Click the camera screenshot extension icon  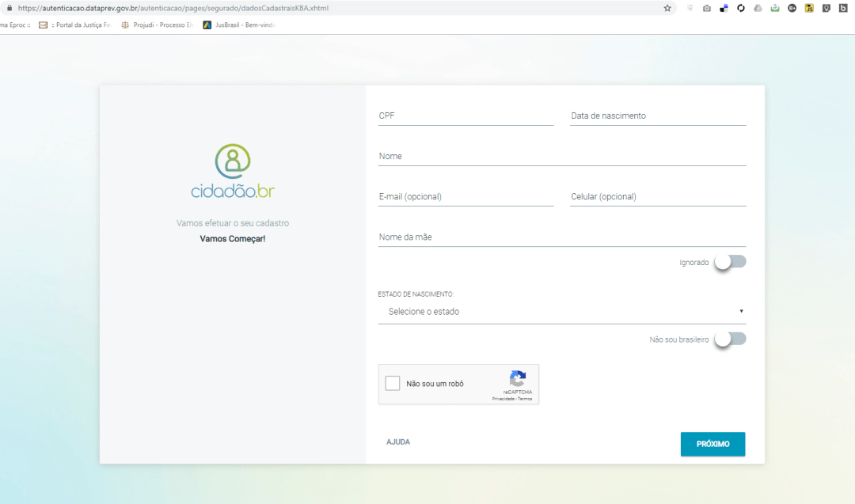click(707, 8)
